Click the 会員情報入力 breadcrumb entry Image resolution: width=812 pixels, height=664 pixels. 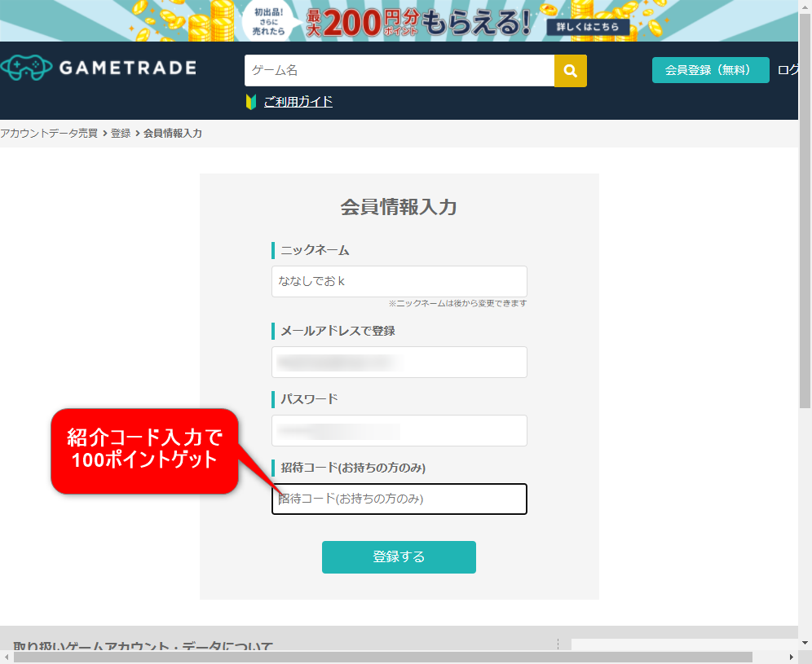(x=172, y=131)
